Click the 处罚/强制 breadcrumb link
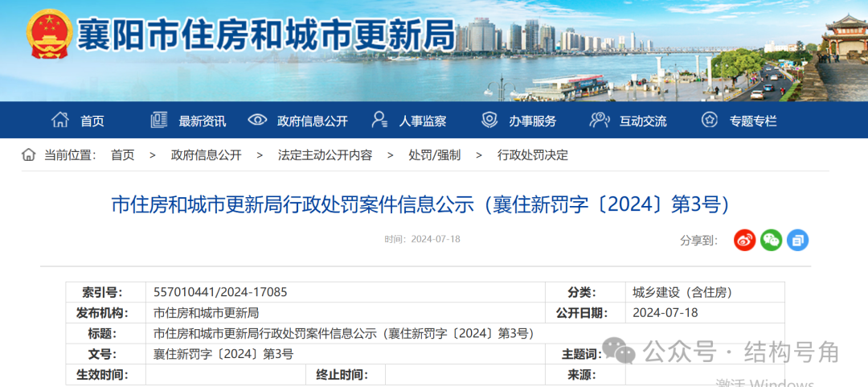The image size is (868, 387). (434, 155)
